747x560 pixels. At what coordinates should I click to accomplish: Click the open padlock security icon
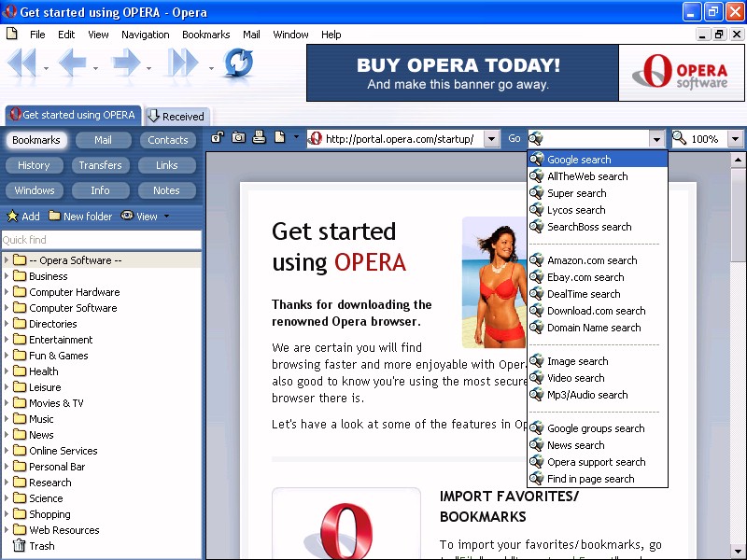coord(218,137)
